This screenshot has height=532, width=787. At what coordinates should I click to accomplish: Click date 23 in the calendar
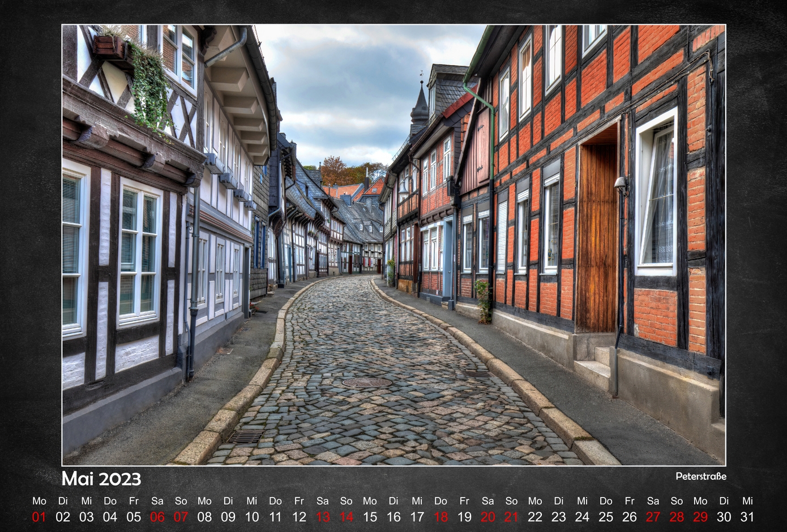(x=559, y=517)
